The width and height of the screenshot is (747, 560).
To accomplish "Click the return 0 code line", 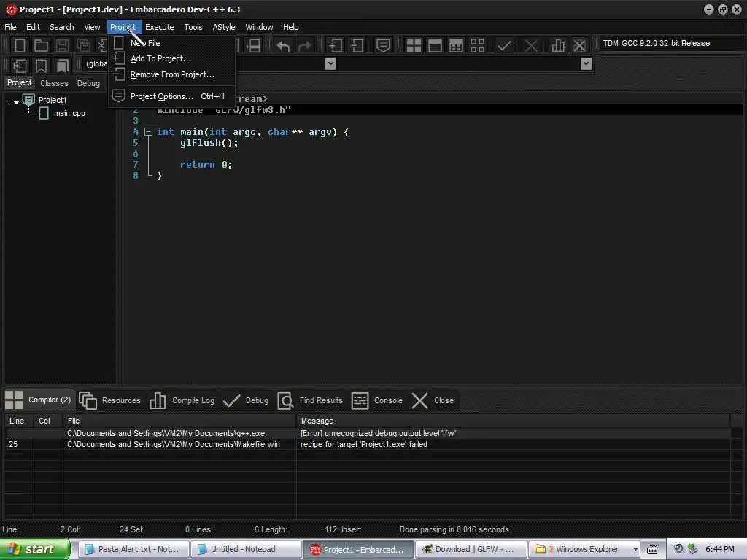I will (206, 165).
